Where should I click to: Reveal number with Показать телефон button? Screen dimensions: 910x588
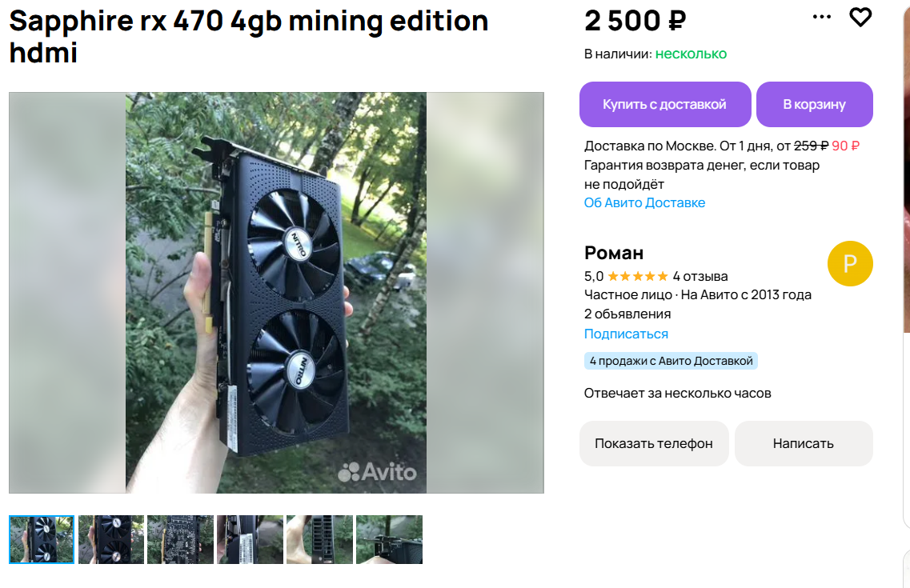[653, 443]
